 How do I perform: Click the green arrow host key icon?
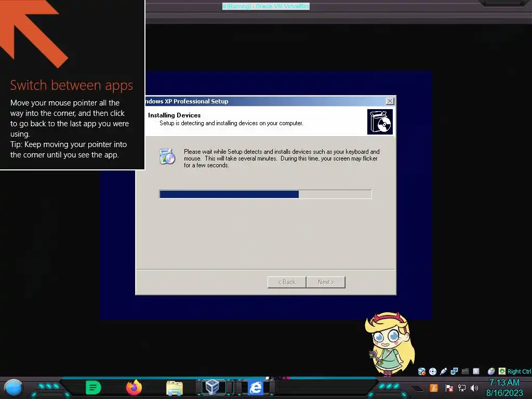pos(502,371)
